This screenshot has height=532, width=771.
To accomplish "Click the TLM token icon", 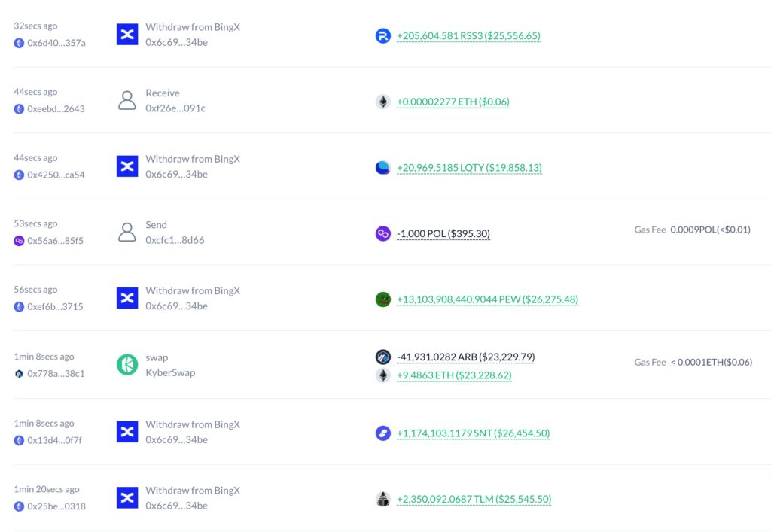I will coord(383,499).
